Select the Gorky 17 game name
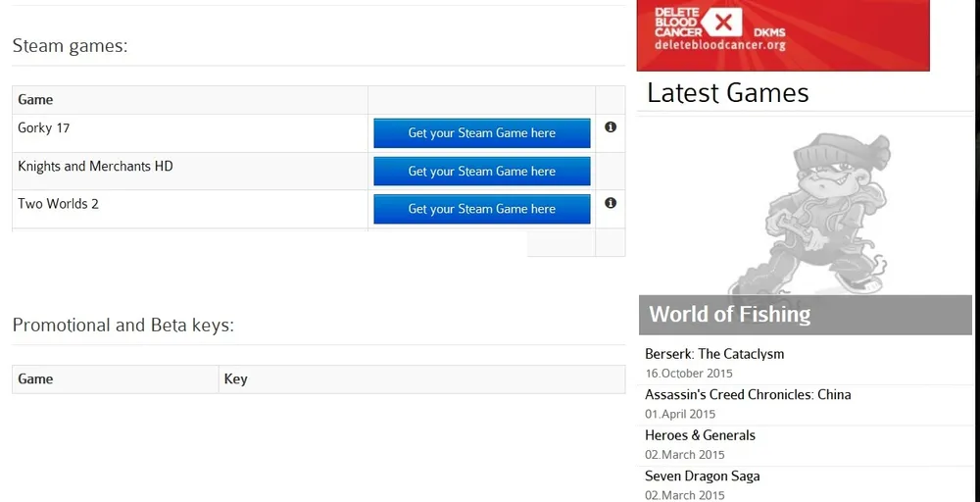980x502 pixels. [x=44, y=128]
